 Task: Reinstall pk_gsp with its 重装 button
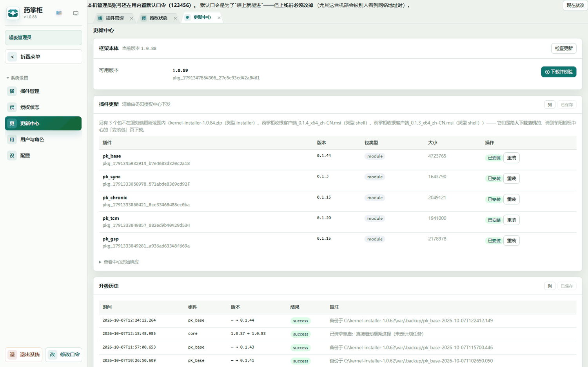pyautogui.click(x=512, y=240)
